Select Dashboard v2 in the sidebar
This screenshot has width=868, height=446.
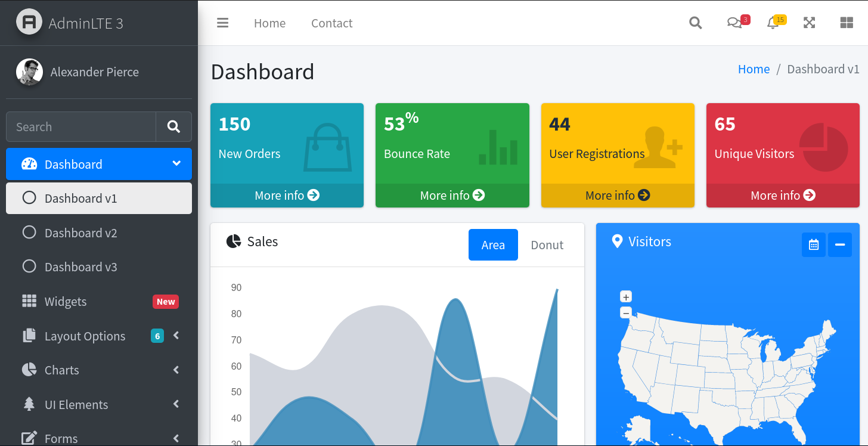coord(80,233)
